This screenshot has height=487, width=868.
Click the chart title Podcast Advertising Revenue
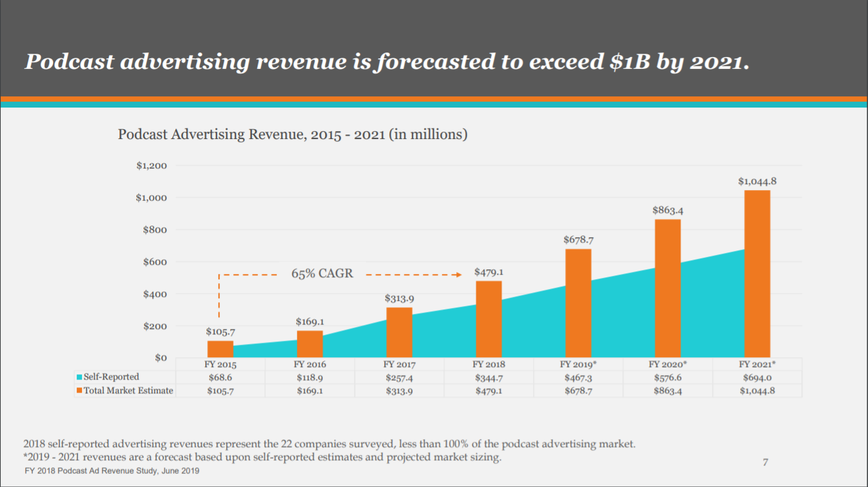pos(292,134)
